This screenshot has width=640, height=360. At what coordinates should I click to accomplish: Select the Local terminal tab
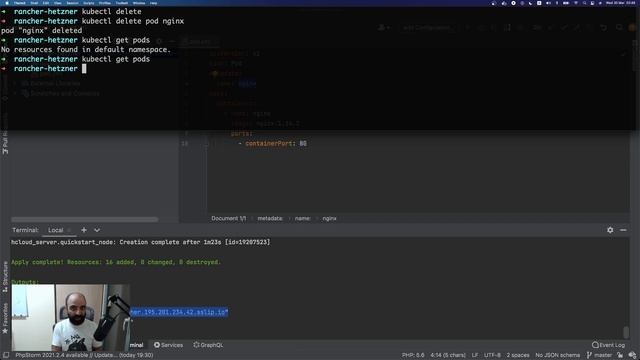(x=56, y=230)
